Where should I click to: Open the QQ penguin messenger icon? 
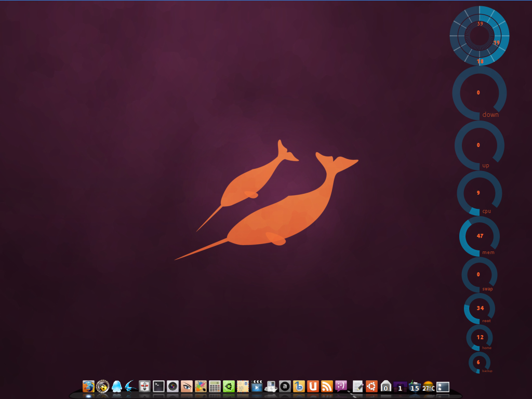point(117,386)
